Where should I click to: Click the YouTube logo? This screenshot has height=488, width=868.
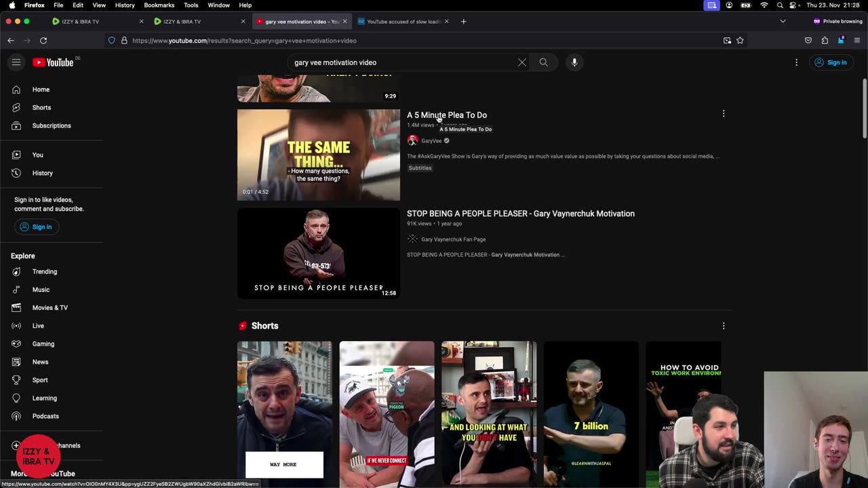click(x=53, y=62)
